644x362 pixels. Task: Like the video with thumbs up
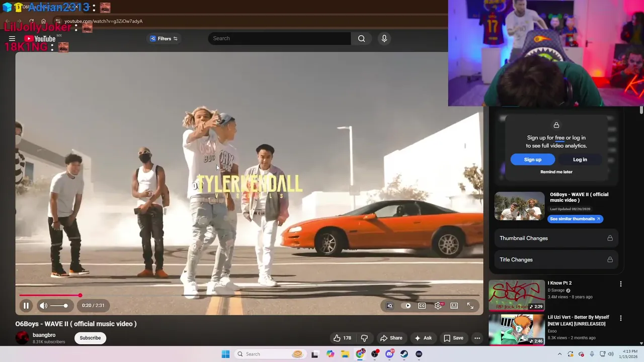click(x=342, y=338)
